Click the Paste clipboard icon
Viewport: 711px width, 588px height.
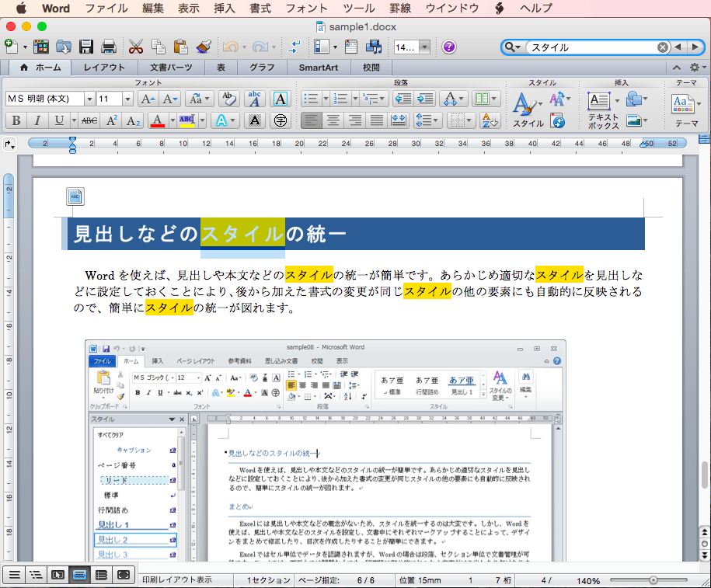point(180,47)
